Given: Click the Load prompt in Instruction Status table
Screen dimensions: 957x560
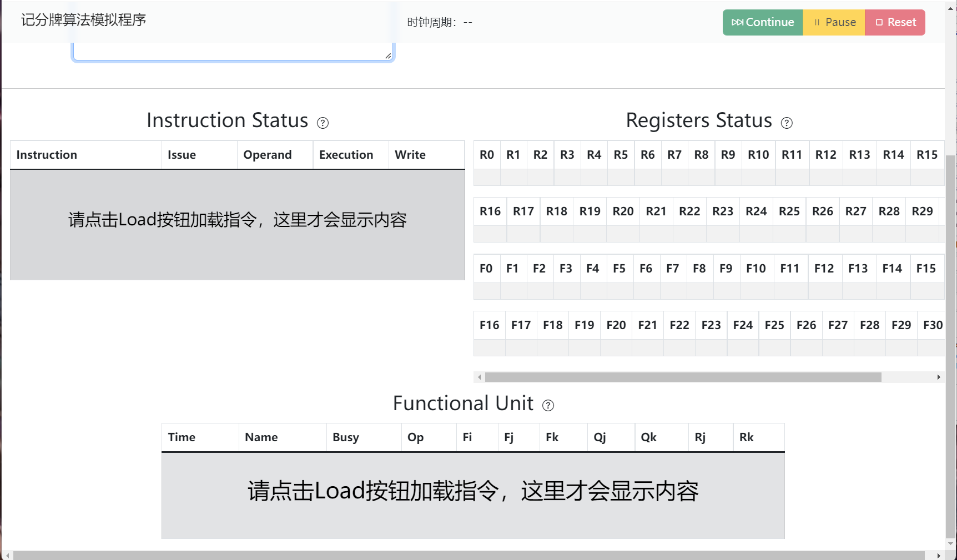Looking at the screenshot, I should 238,220.
